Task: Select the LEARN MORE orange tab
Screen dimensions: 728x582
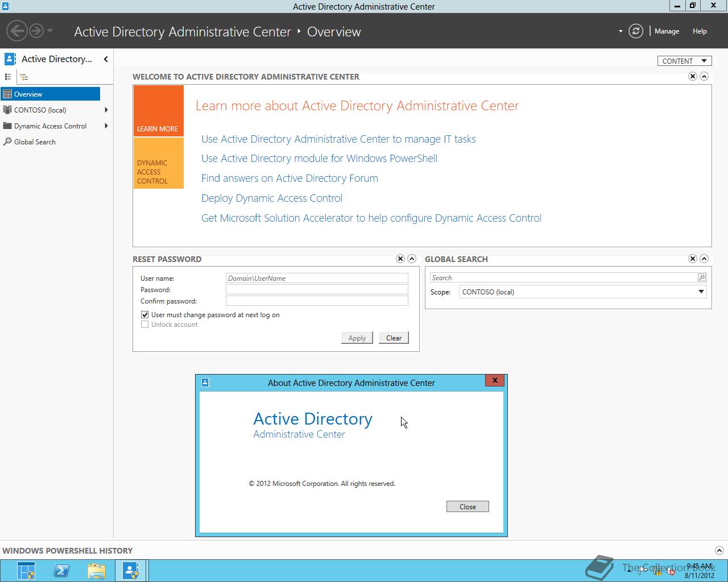Action: [159, 111]
